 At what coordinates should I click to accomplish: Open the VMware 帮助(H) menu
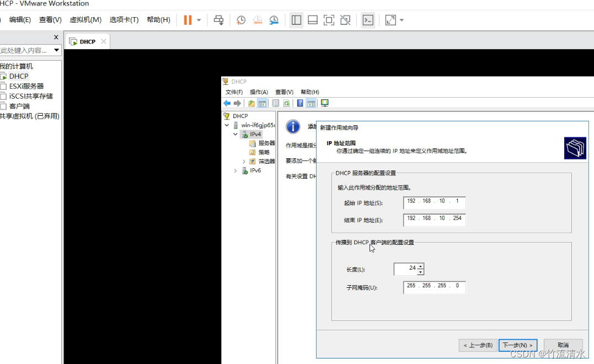coord(158,20)
